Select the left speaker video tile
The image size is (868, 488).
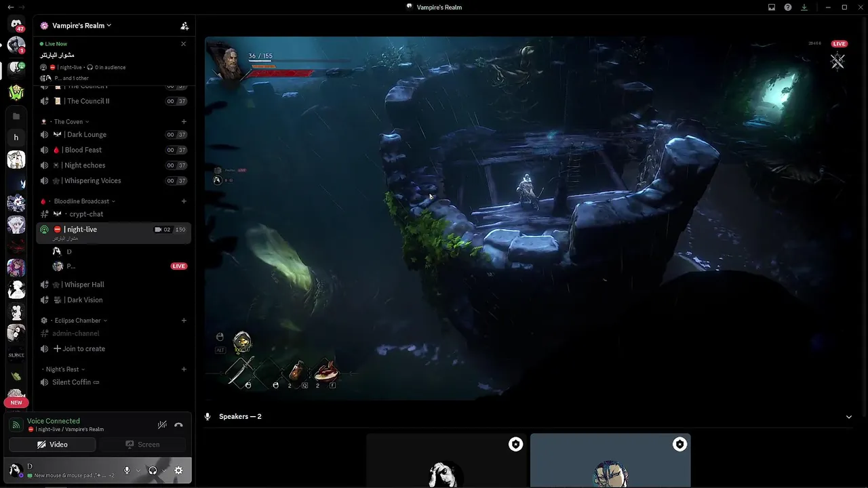coord(446,461)
